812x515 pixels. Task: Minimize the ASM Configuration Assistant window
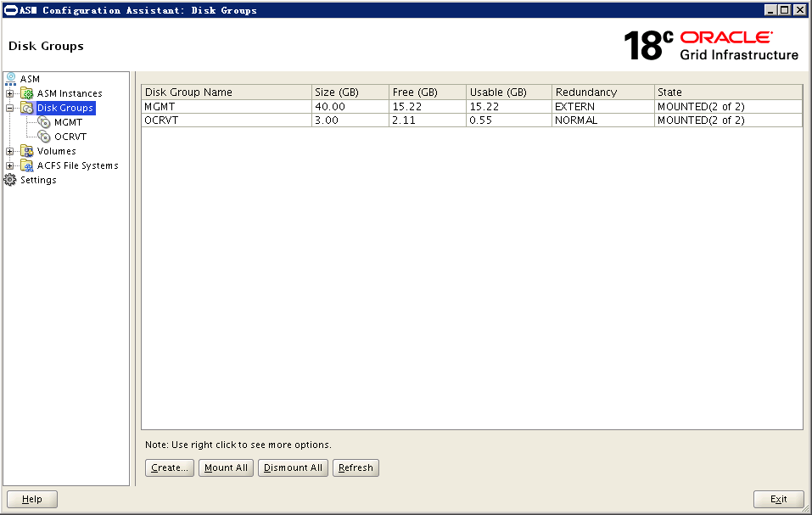click(x=770, y=10)
